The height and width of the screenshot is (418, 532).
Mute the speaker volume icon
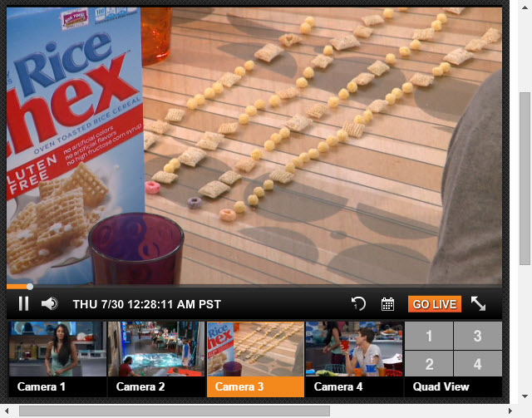click(x=50, y=303)
